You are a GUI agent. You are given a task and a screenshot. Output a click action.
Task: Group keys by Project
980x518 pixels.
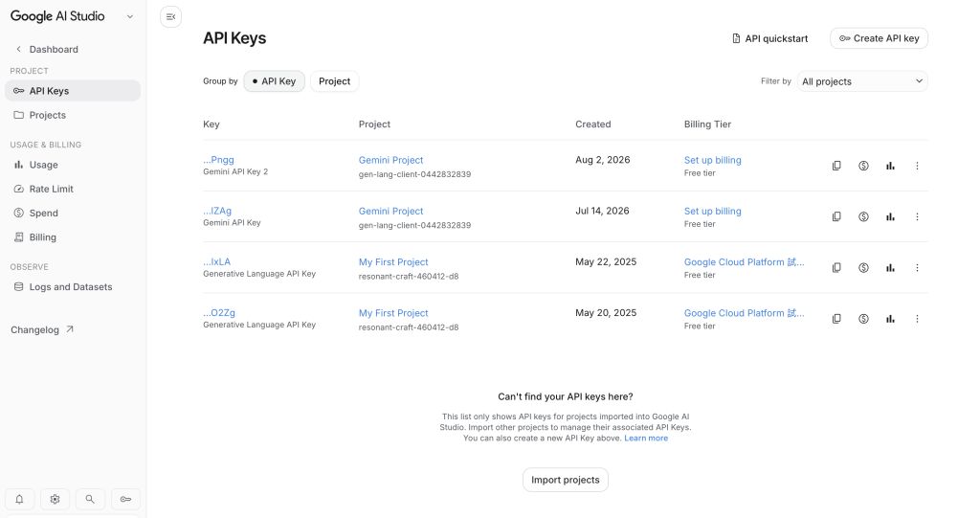pos(334,81)
